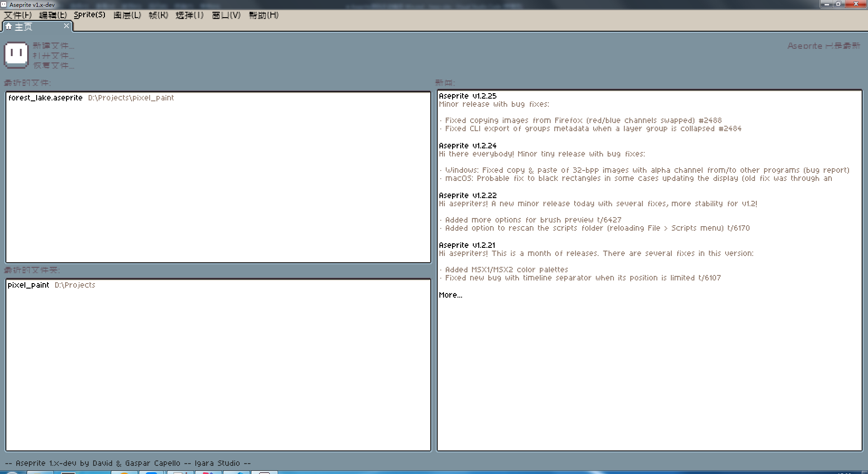Open the 编辑(E) edit menu
The width and height of the screenshot is (868, 474).
(x=53, y=15)
